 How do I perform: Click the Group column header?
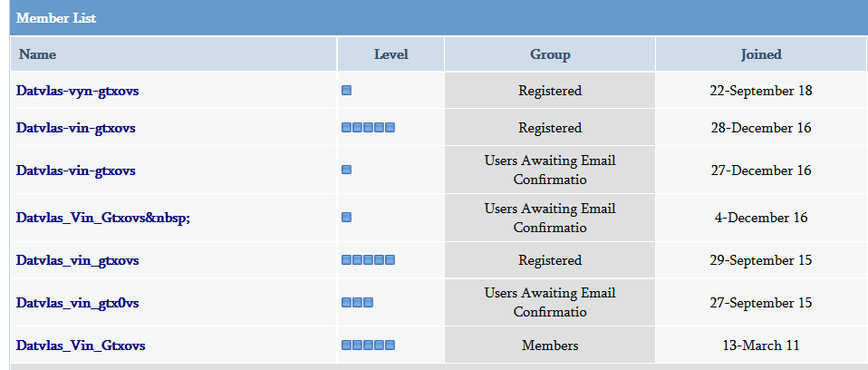(550, 54)
